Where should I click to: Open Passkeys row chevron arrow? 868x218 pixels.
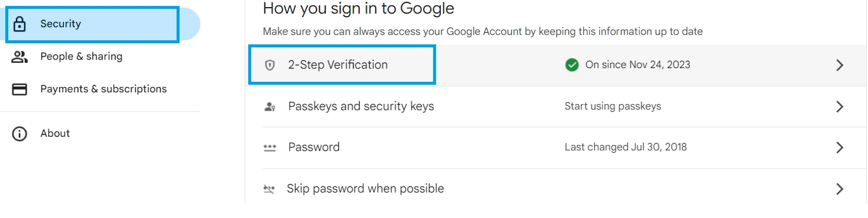(x=839, y=107)
